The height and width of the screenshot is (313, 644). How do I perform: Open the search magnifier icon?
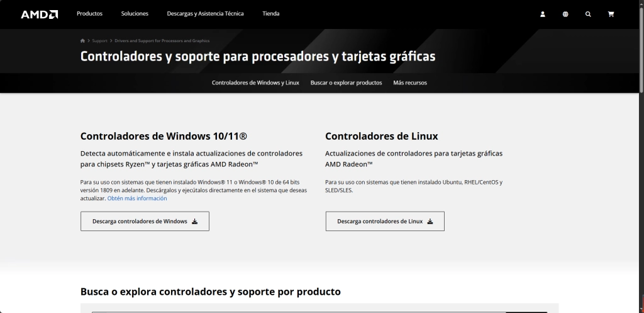click(588, 14)
